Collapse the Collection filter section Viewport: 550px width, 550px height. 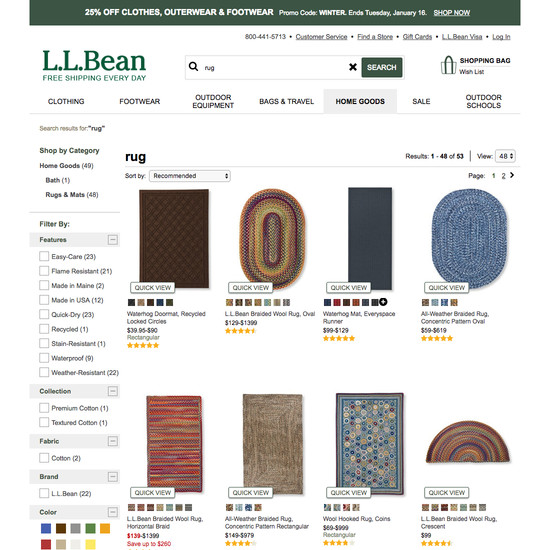(x=113, y=391)
